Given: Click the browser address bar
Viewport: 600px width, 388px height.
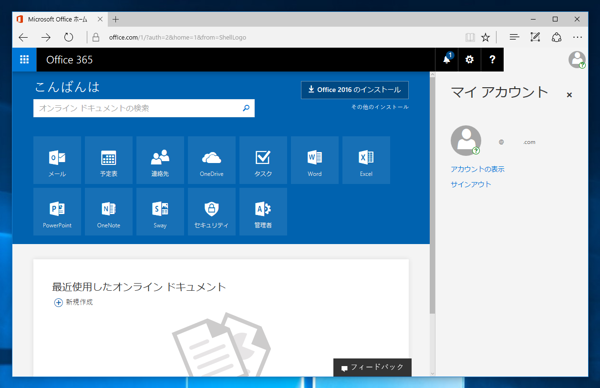Looking at the screenshot, I should (276, 37).
